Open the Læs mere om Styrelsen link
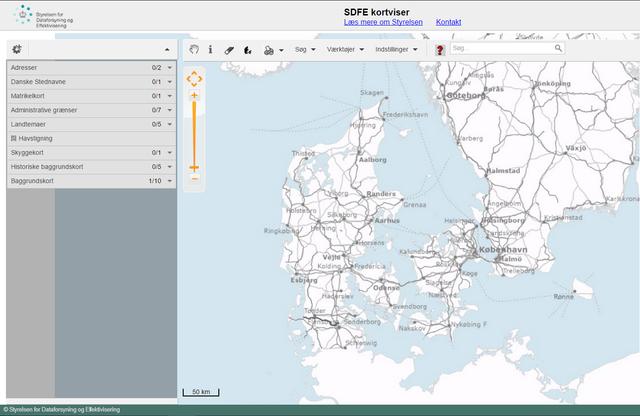Viewport: 640px width, 416px height. click(x=383, y=21)
